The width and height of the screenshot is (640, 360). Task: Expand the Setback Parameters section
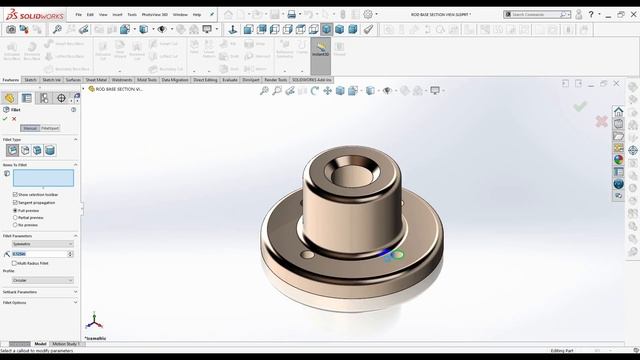[x=76, y=292]
